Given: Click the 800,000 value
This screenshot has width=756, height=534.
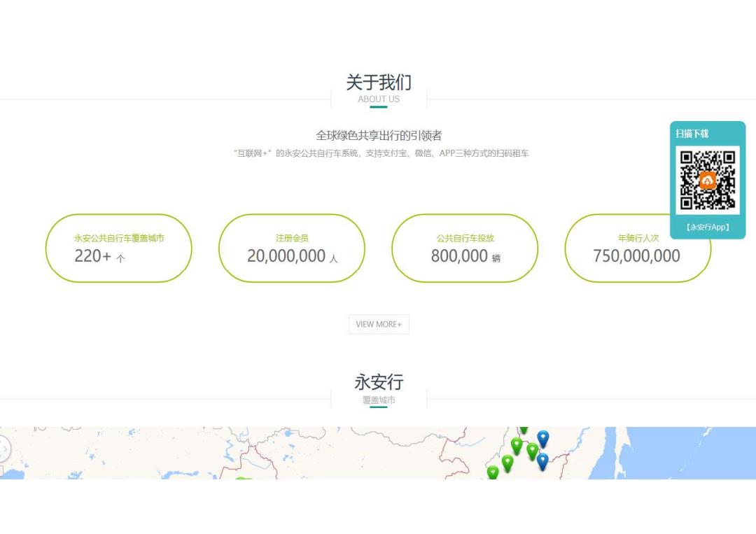Looking at the screenshot, I should (x=459, y=256).
